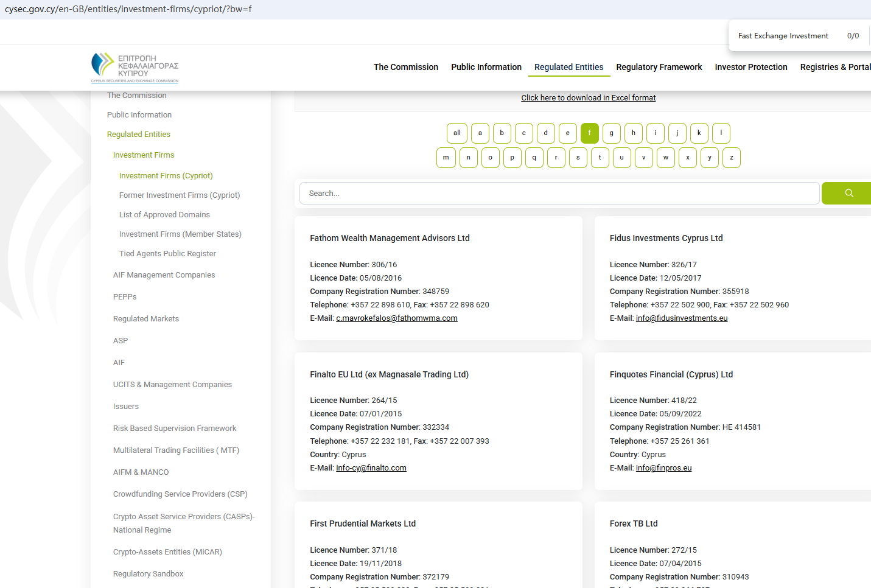Open the info@fidusinvestments.eu email link
Screen dimensions: 871x588
click(x=681, y=318)
